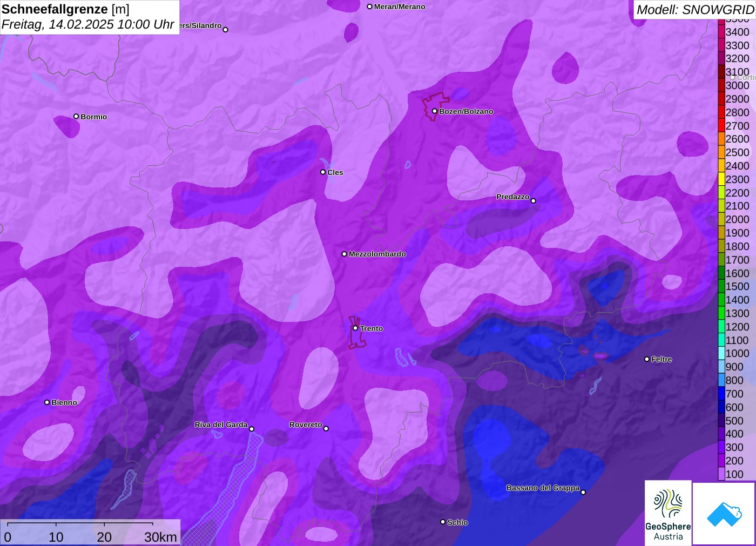
Task: Click the Mezzolombardo location marker
Action: tap(345, 253)
